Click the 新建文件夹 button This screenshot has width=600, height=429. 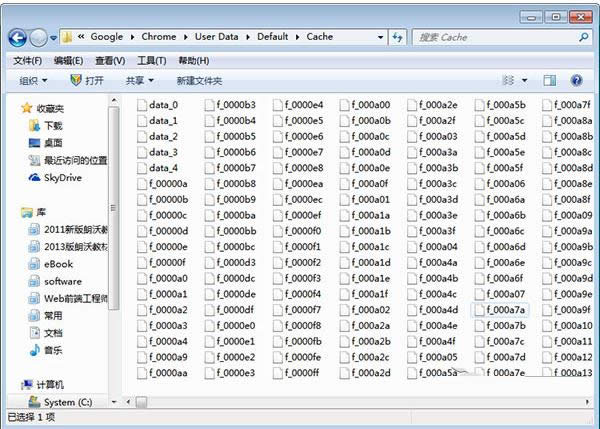tap(199, 80)
